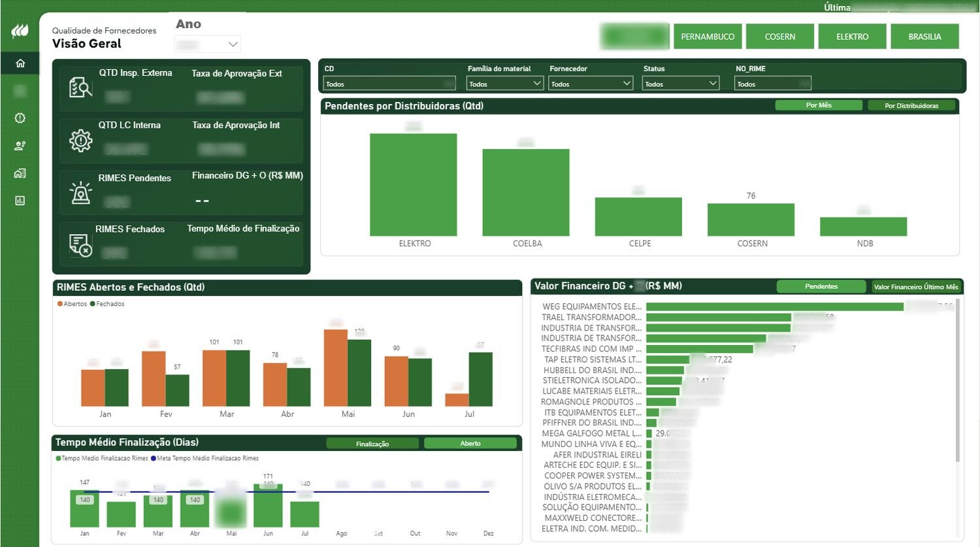
Task: Open the COSERN distributor page button
Action: point(780,37)
